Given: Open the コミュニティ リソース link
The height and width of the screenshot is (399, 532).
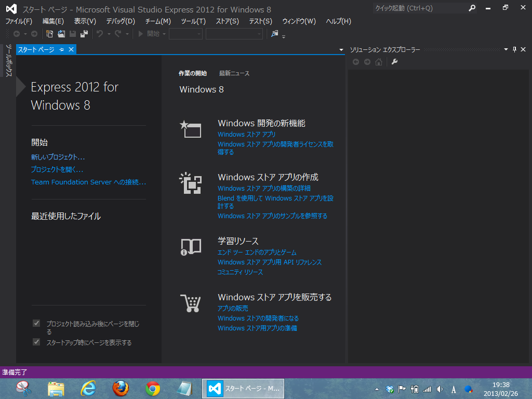Looking at the screenshot, I should [x=240, y=272].
